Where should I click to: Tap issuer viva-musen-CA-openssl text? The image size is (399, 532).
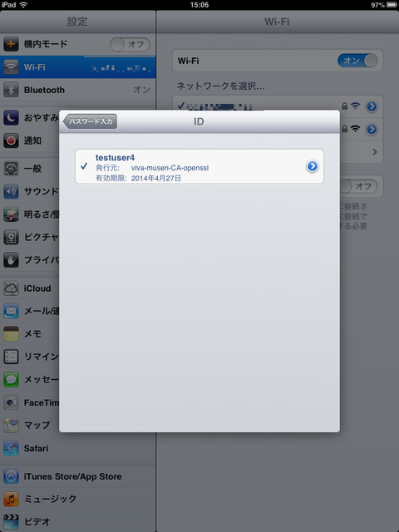pyautogui.click(x=170, y=168)
